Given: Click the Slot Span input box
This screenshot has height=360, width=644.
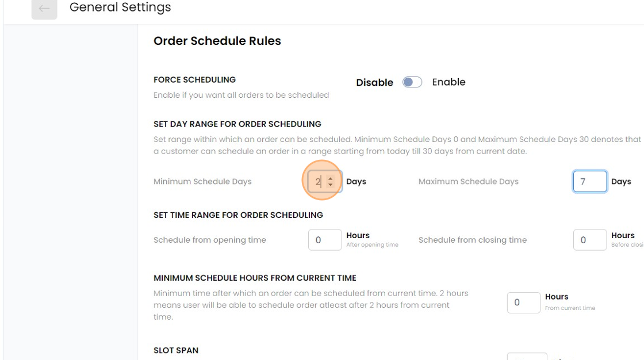Looking at the screenshot, I should [527, 357].
